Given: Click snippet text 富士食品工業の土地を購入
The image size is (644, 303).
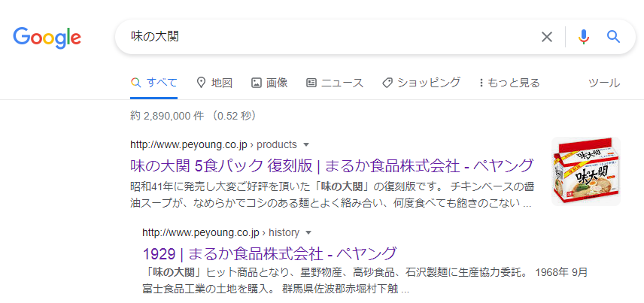Looking at the screenshot, I should pyautogui.click(x=208, y=289).
